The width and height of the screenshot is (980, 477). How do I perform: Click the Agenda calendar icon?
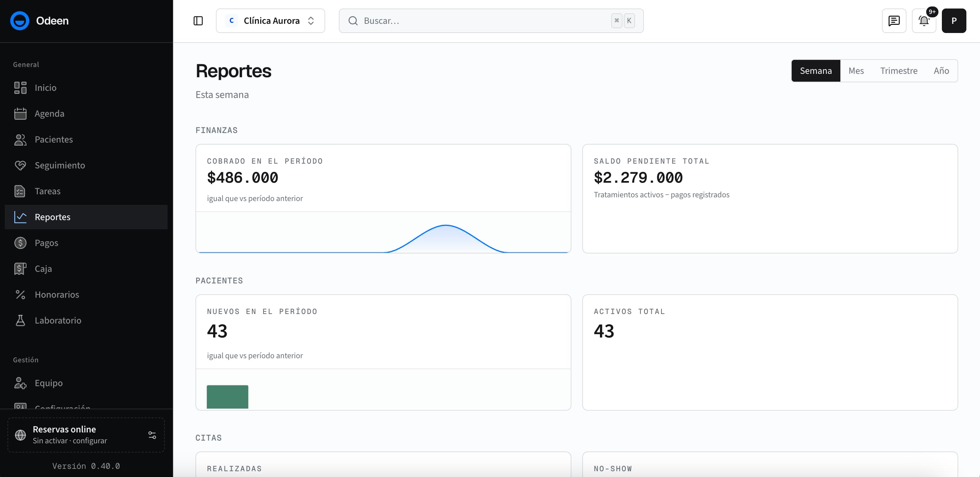pos(20,113)
